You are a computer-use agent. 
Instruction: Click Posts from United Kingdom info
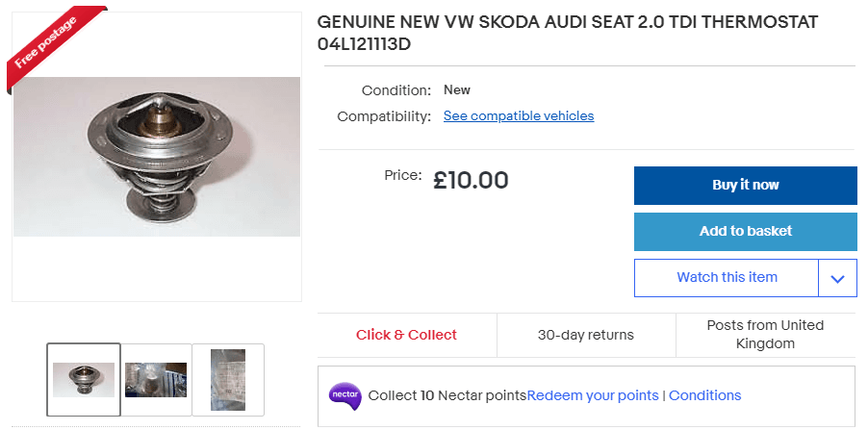tap(765, 335)
